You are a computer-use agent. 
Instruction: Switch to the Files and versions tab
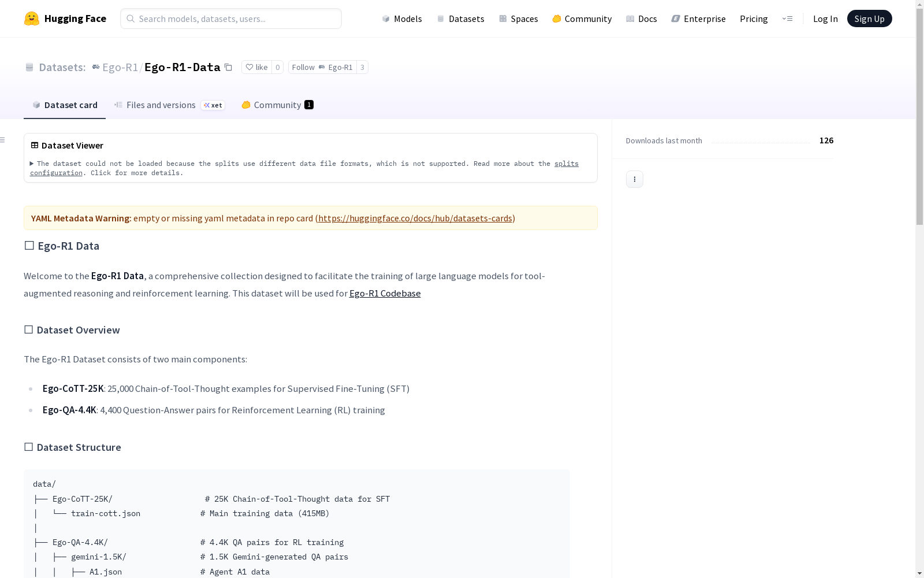pos(169,105)
